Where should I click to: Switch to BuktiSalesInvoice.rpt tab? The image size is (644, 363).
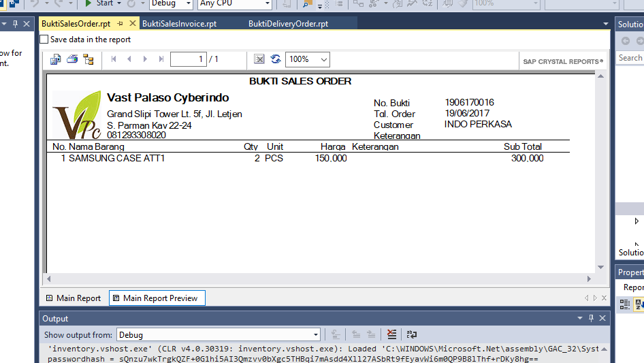pyautogui.click(x=180, y=24)
